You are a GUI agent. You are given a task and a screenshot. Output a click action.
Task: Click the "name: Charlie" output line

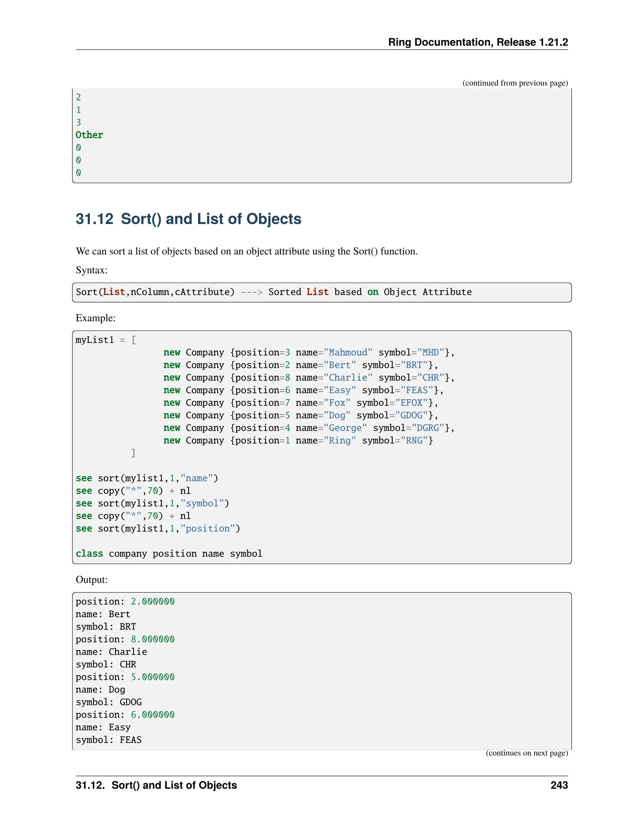pos(111,652)
